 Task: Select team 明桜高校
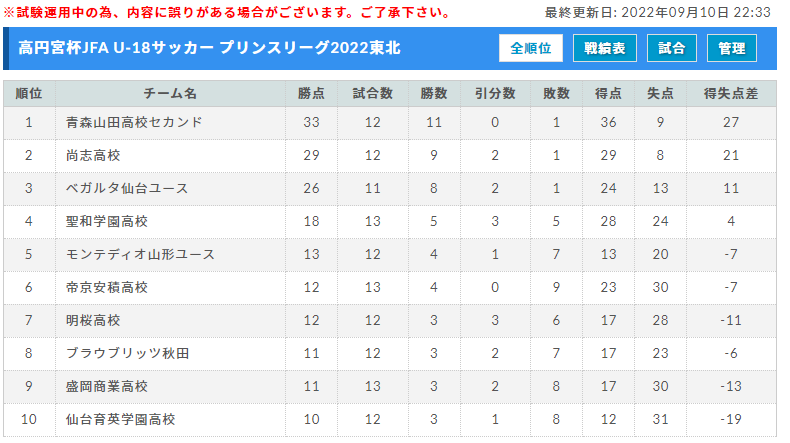93,321
